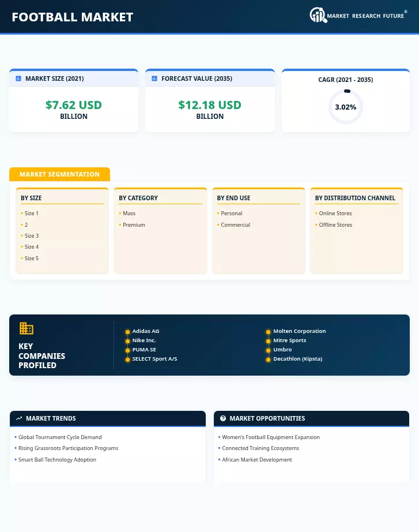
Task: Click Mitre Sports in key companies
Action: click(290, 340)
